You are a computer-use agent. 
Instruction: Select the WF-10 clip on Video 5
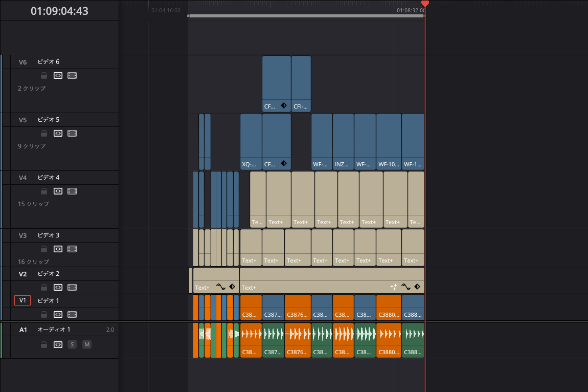389,142
